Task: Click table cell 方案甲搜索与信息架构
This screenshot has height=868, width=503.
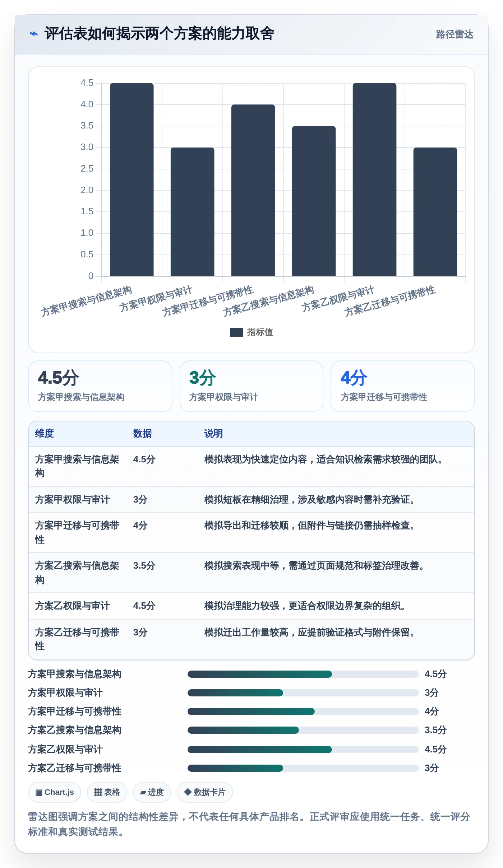Action: coord(77,466)
